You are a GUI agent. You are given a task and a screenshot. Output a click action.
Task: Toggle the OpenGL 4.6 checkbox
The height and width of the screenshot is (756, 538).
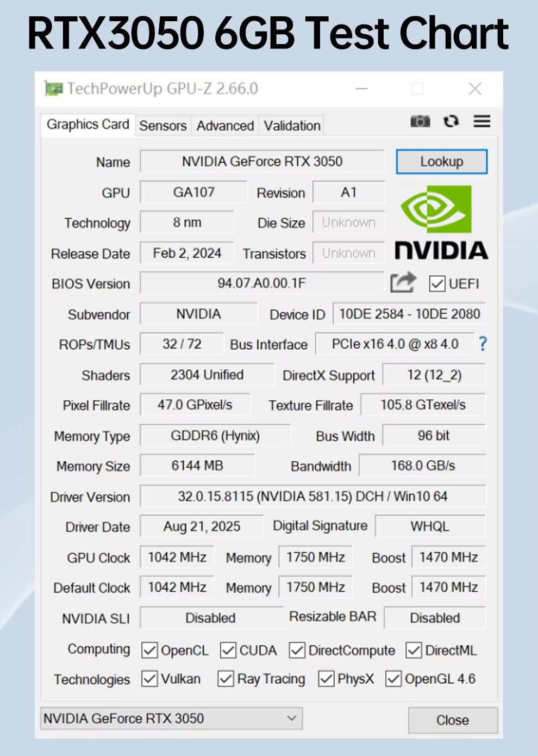(393, 678)
